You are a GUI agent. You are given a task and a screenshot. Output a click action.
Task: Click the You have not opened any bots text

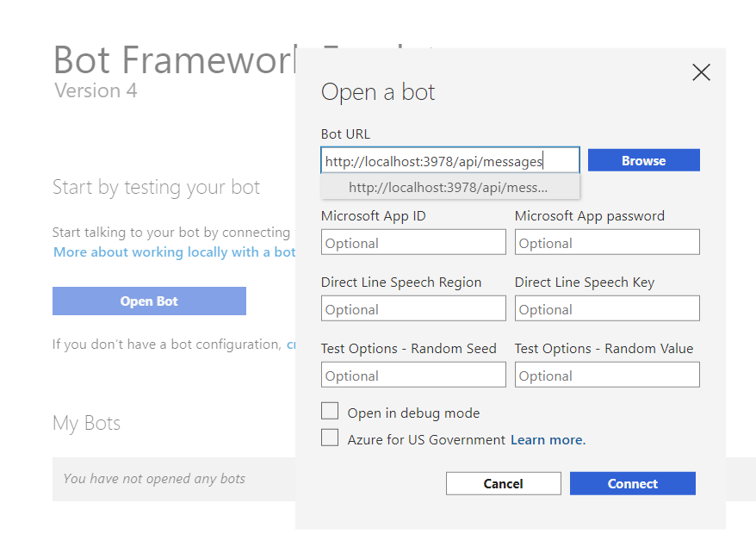[154, 479]
